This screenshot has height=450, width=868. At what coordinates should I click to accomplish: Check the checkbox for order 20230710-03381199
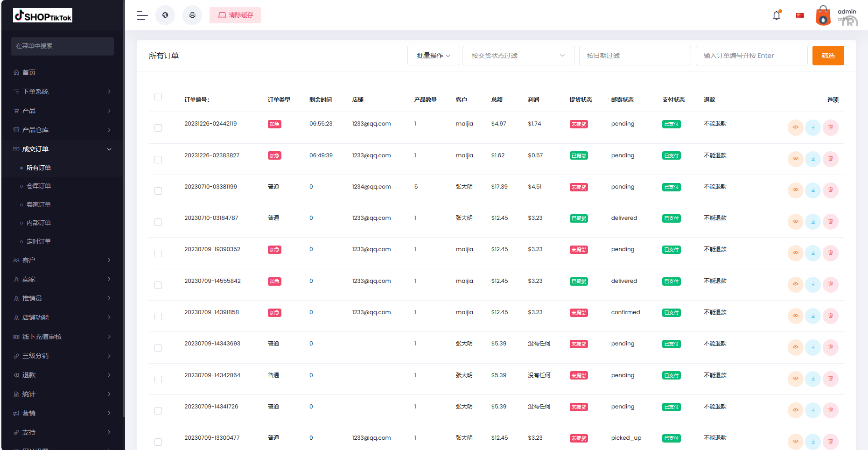pyautogui.click(x=158, y=190)
